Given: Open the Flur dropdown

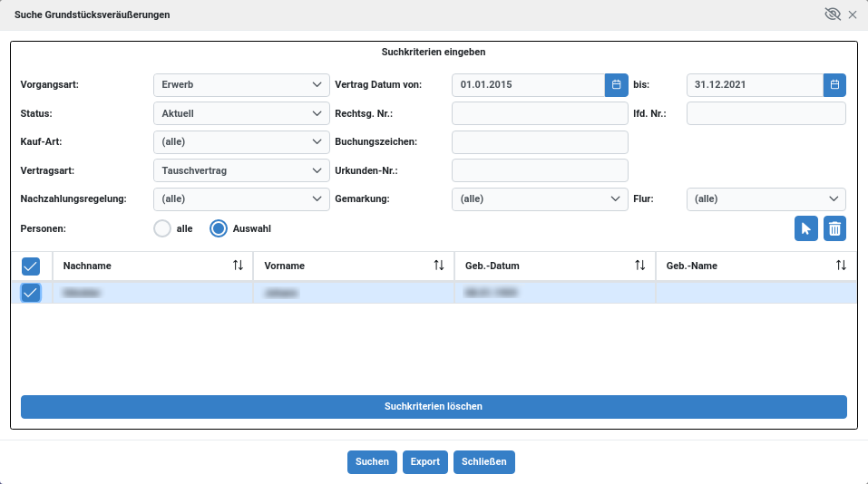Looking at the screenshot, I should (x=766, y=199).
